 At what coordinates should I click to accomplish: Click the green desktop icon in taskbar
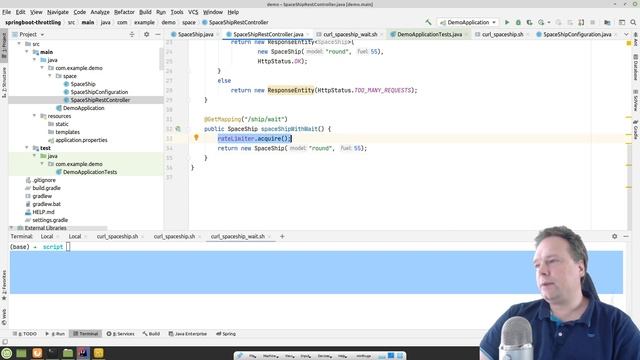[x=21, y=353]
